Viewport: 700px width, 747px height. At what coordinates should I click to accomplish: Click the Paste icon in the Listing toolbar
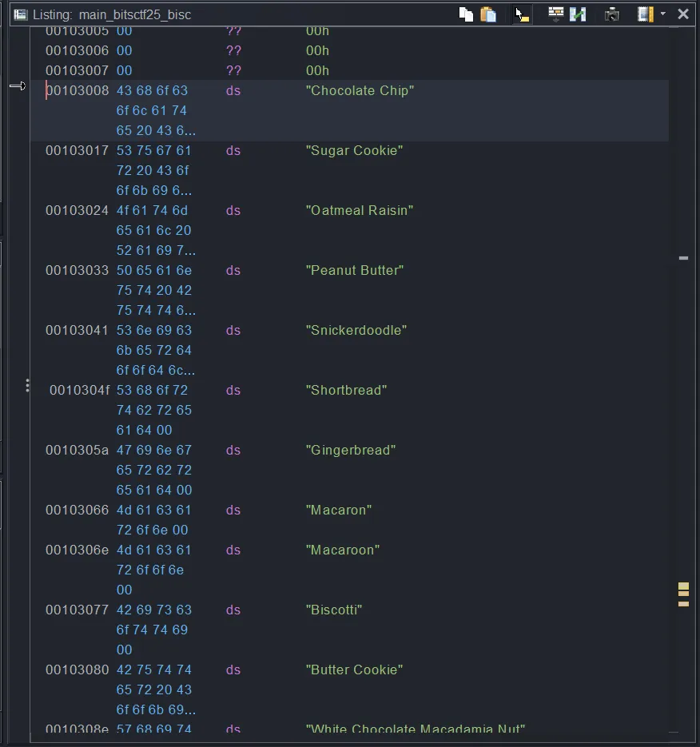488,14
